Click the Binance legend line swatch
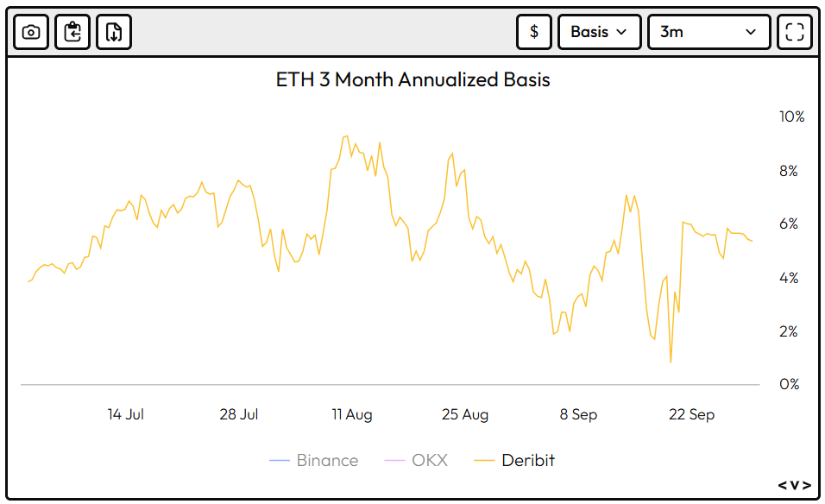Viewport: 825px width, 504px height. 280,461
